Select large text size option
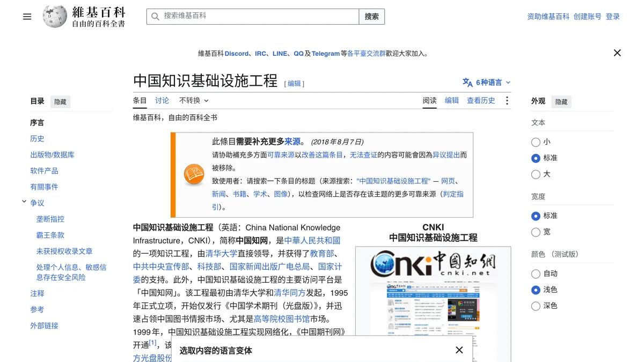 tap(536, 174)
